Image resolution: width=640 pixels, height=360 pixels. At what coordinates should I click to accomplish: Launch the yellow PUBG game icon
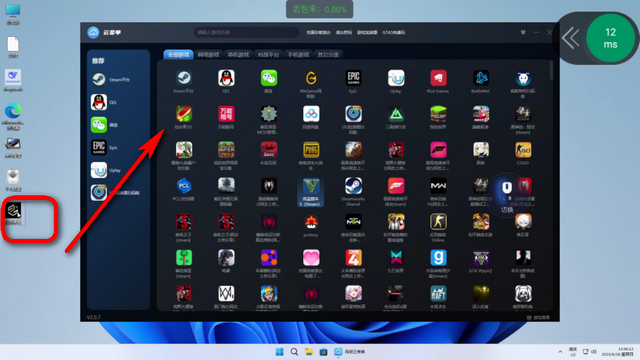click(x=311, y=150)
